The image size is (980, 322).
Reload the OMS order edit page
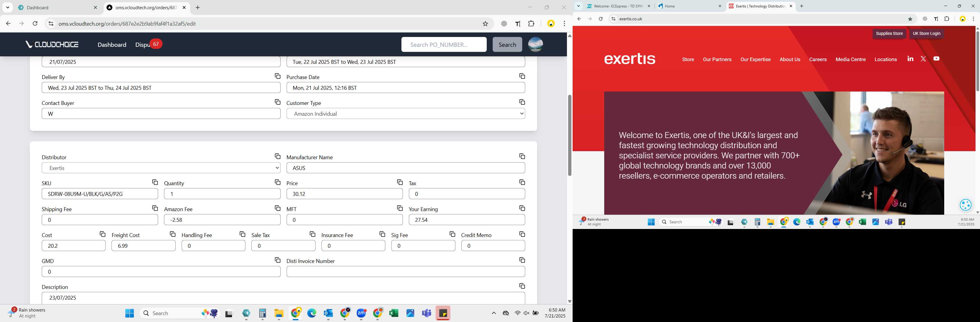coord(35,24)
